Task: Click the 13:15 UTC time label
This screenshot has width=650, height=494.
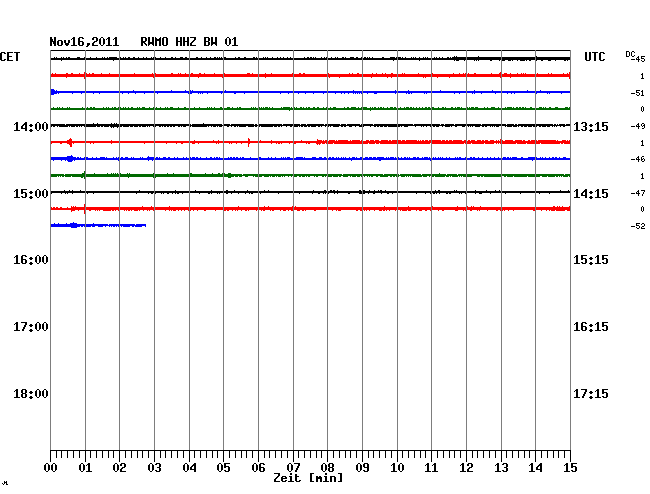Action: (591, 127)
